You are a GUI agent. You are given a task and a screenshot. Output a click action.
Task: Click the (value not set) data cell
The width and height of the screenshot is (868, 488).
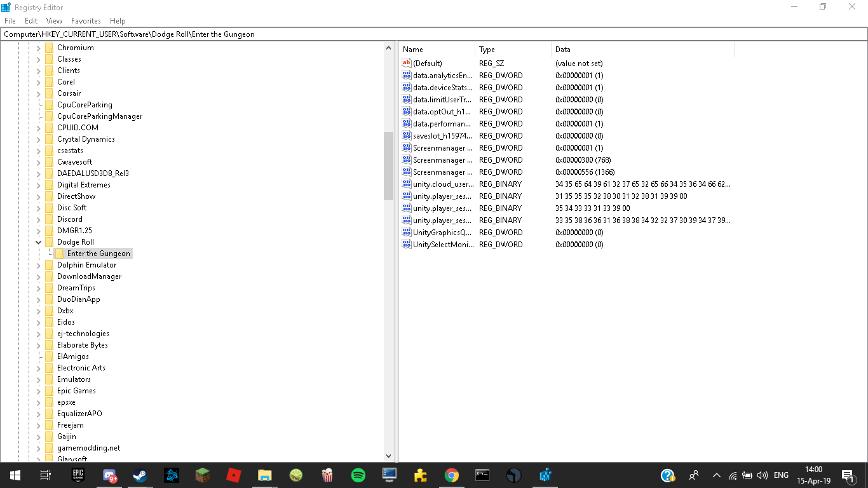click(x=579, y=64)
